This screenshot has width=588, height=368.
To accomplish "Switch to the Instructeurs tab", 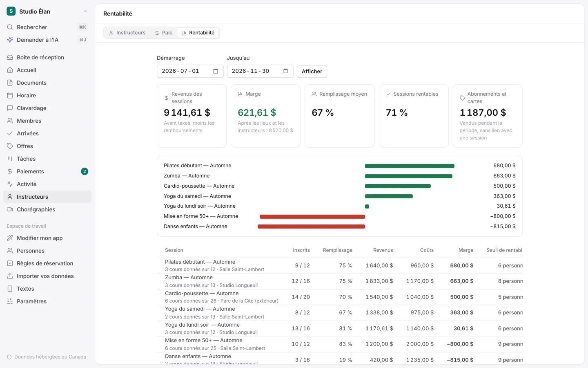I will pos(127,33).
